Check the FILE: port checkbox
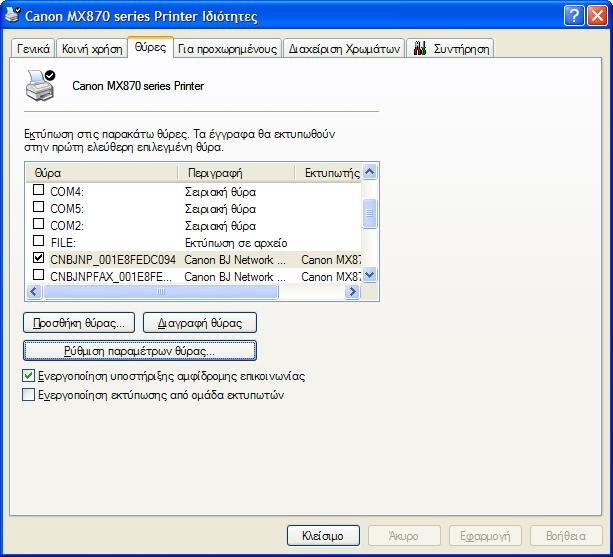The image size is (613, 557). coord(38,241)
